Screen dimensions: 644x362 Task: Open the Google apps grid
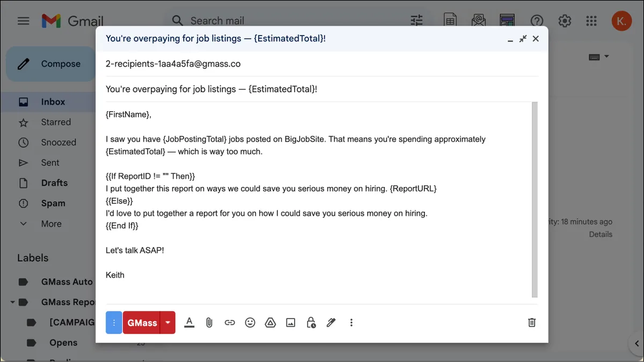(x=591, y=21)
